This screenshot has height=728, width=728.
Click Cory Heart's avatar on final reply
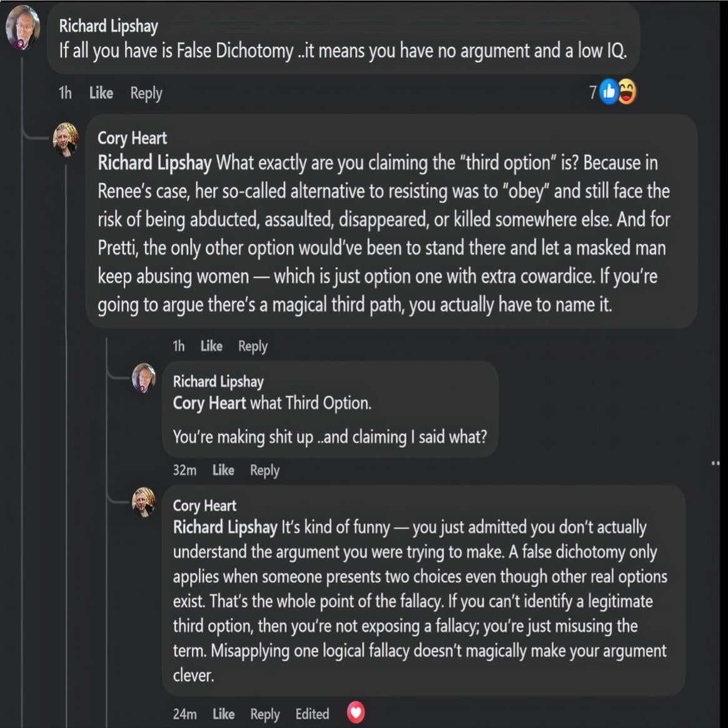[144, 502]
